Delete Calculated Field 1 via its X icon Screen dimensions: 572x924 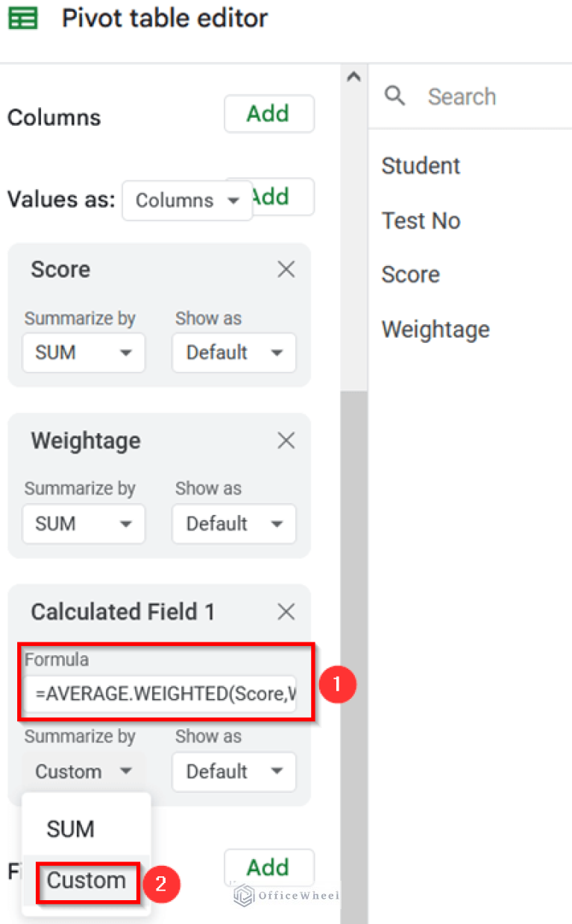286,611
